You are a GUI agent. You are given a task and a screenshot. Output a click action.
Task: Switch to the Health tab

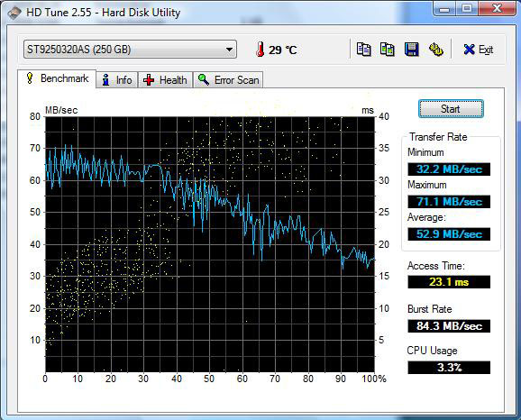(x=165, y=80)
